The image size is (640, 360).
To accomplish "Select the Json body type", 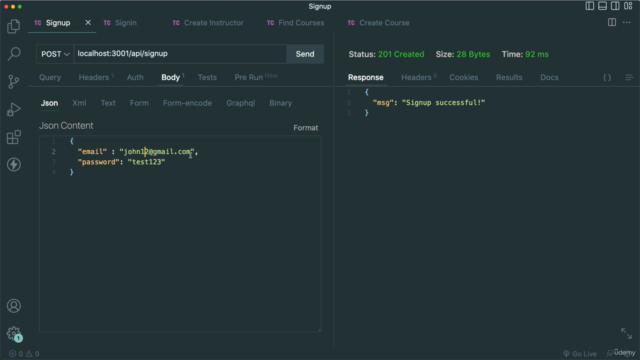I will (49, 103).
